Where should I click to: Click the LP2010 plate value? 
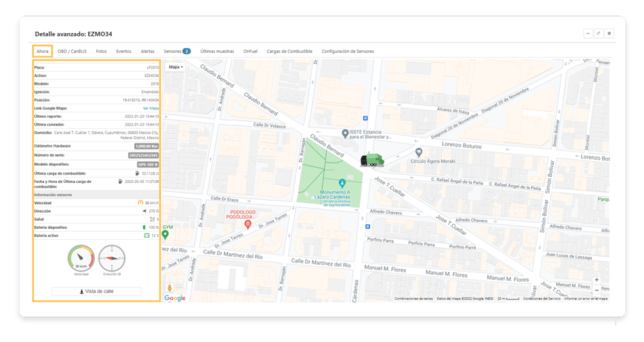pyautogui.click(x=153, y=67)
